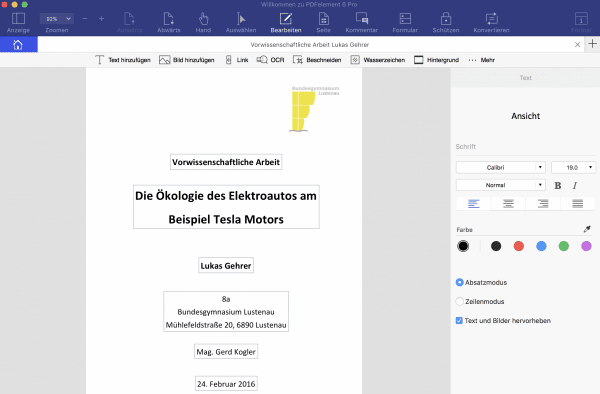Open the Kommentar tools
Viewport: 600px width, 394px height.
(x=362, y=23)
